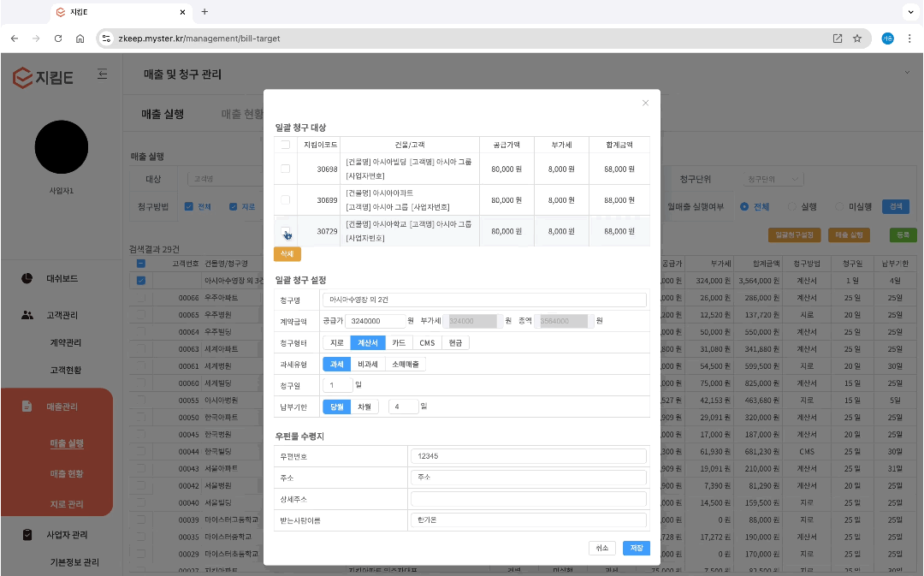Open a new browser tab with plus
924x576 pixels.
(204, 12)
